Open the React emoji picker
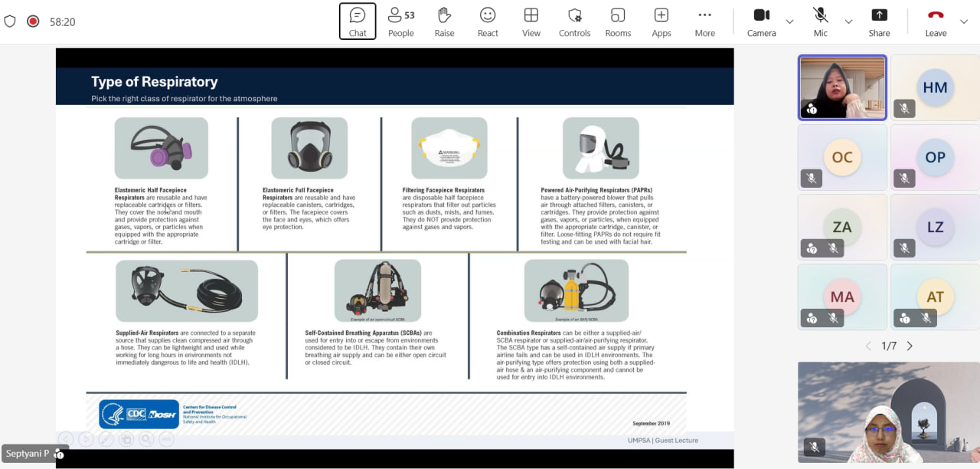The height and width of the screenshot is (469, 980). click(488, 21)
